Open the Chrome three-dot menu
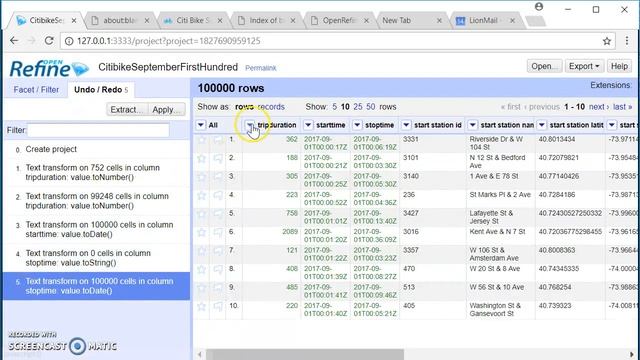640x360 pixels. point(627,41)
